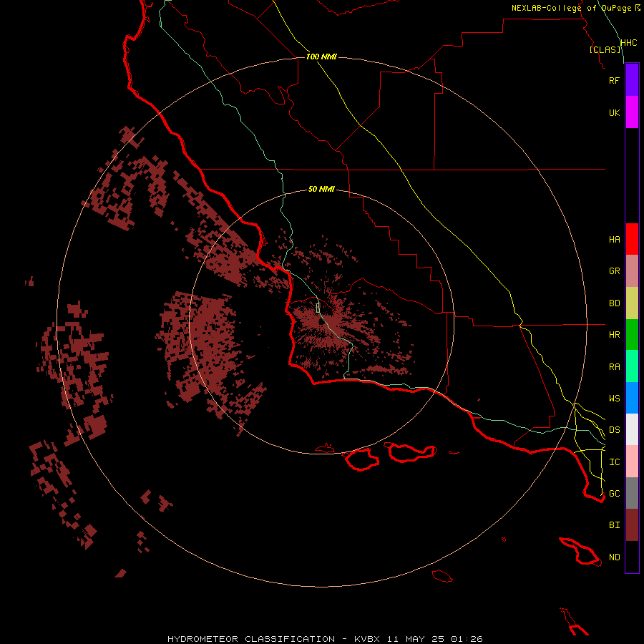Click the BI brown legend swatch

tap(632, 525)
